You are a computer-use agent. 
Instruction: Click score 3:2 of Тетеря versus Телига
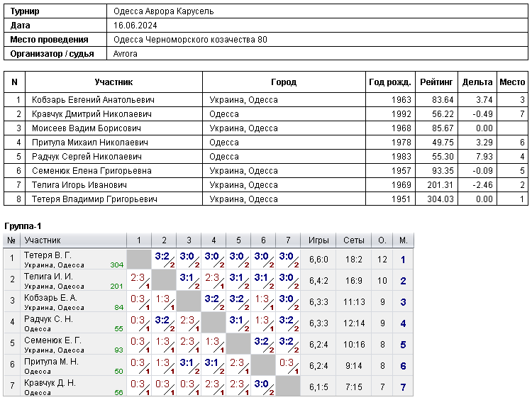(162, 257)
